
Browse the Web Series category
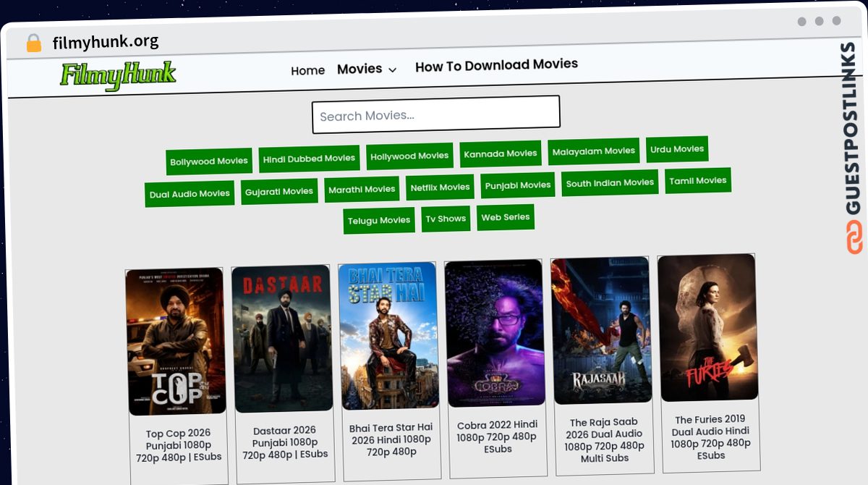[x=506, y=217]
